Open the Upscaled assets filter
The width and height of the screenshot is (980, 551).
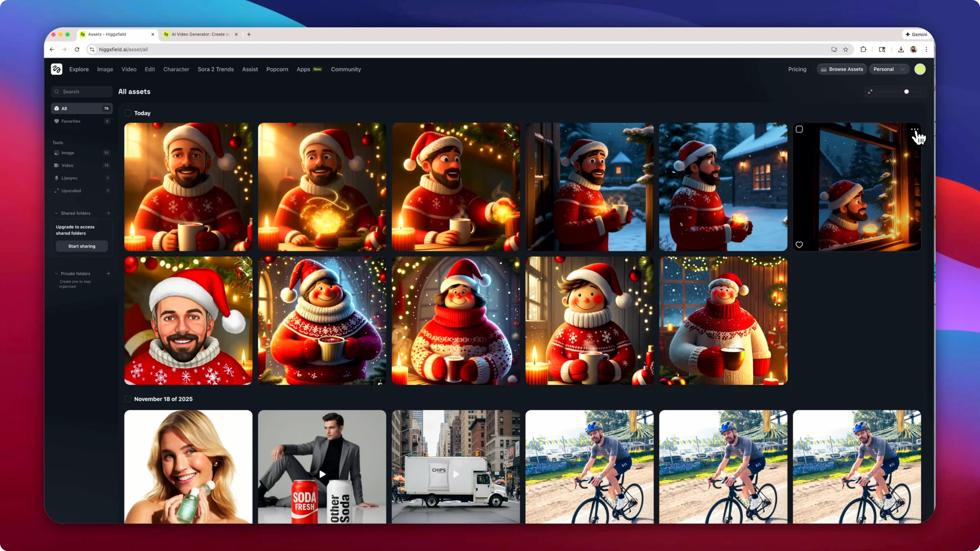click(x=70, y=190)
